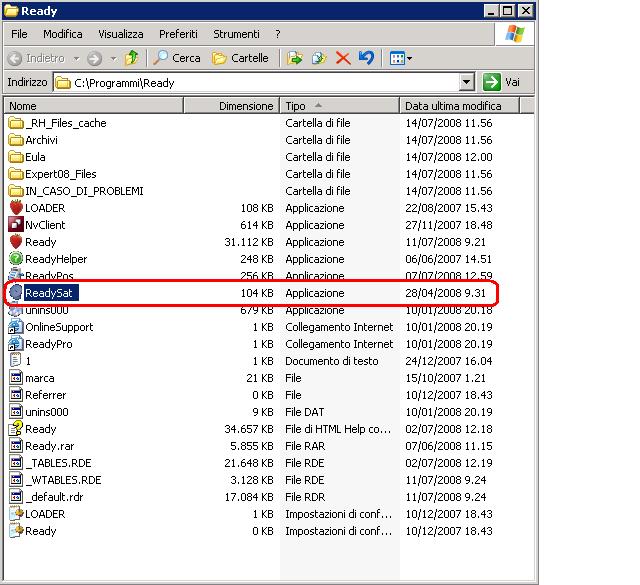Image resolution: width=640 pixels, height=585 pixels.
Task: Select the _default.rdr file icon
Action: [16, 497]
